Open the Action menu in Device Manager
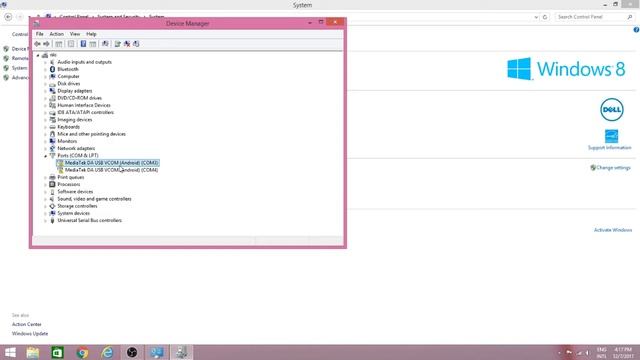The height and width of the screenshot is (360, 640). click(x=57, y=34)
